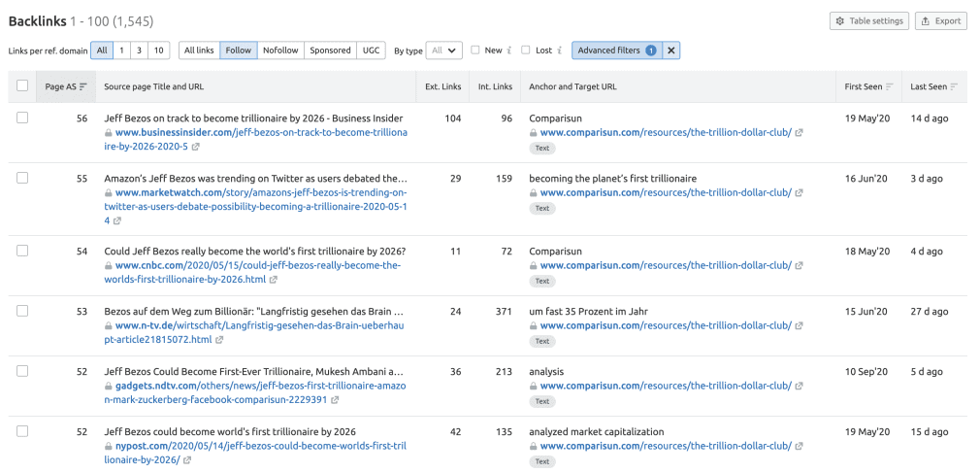Click external-link icon after nypost URL
Image resolution: width=980 pixels, height=473 pixels.
[x=187, y=460]
